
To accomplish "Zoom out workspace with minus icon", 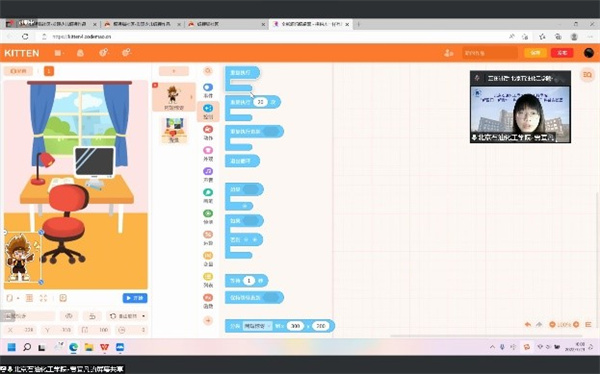I will (552, 324).
